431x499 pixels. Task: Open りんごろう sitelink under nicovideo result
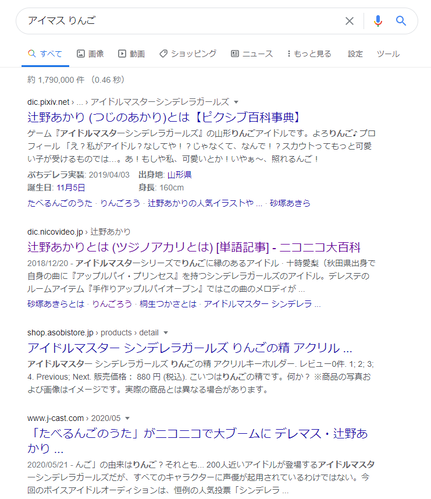click(x=112, y=304)
